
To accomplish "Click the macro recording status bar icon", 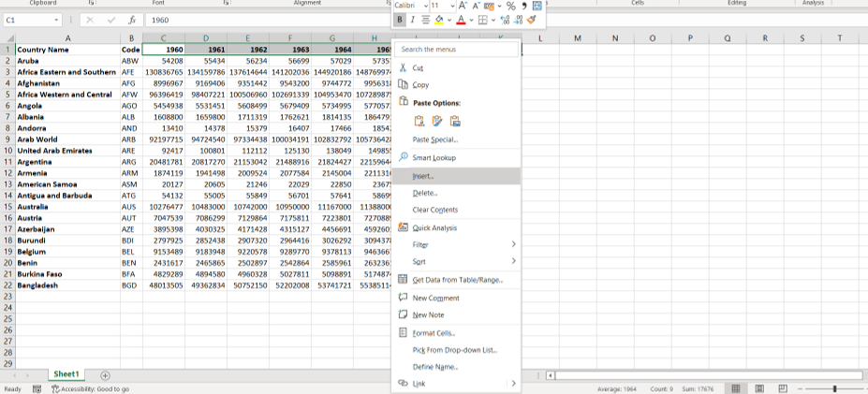I will pos(37,389).
